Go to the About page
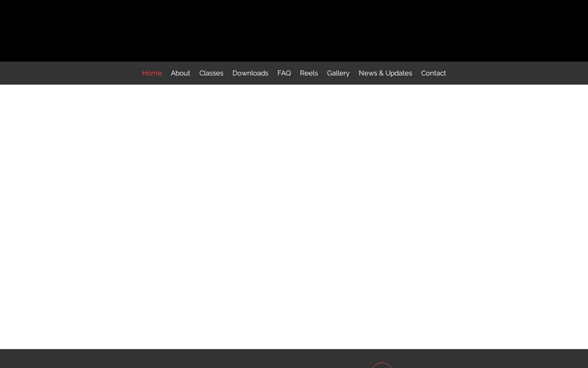 (180, 73)
